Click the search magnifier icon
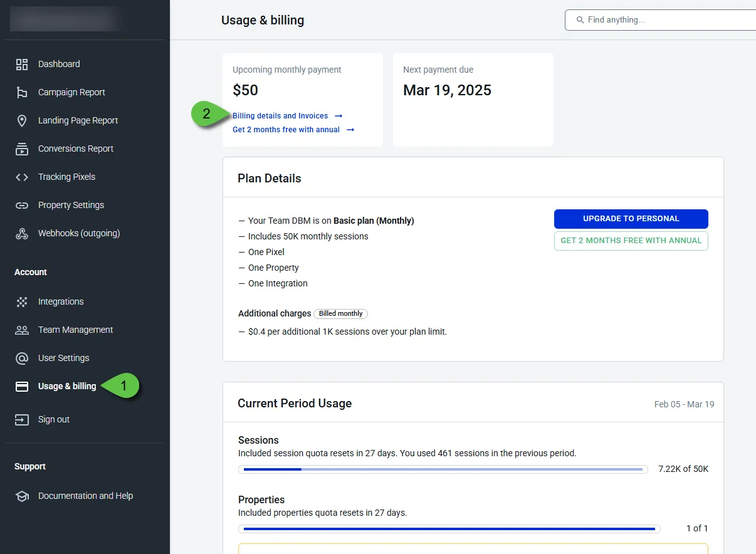 [580, 20]
